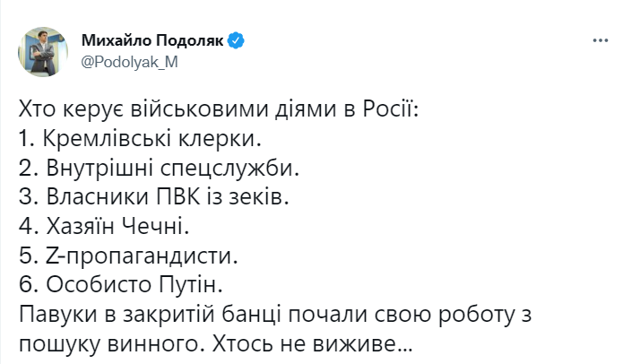Click the words 'пошуку винного' on last line
623x364 pixels.
click(x=109, y=345)
